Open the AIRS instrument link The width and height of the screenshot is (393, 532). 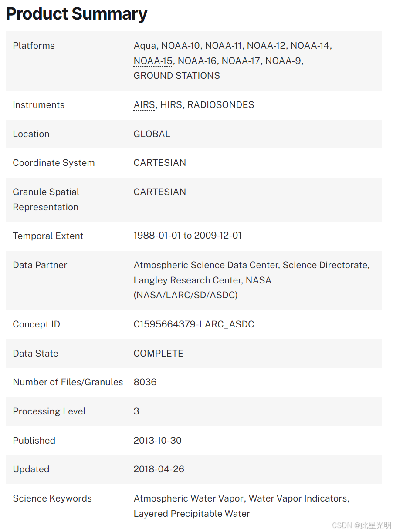coord(144,105)
